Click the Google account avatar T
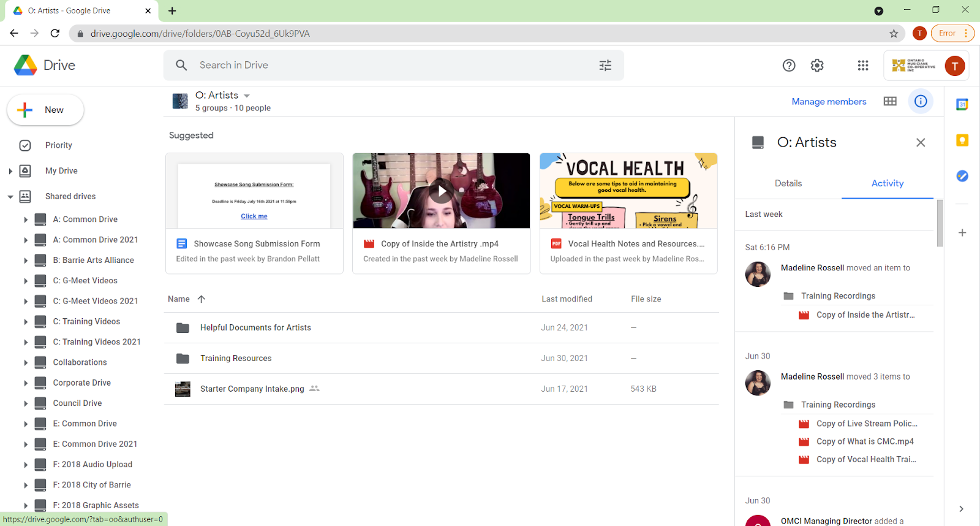 coord(954,66)
